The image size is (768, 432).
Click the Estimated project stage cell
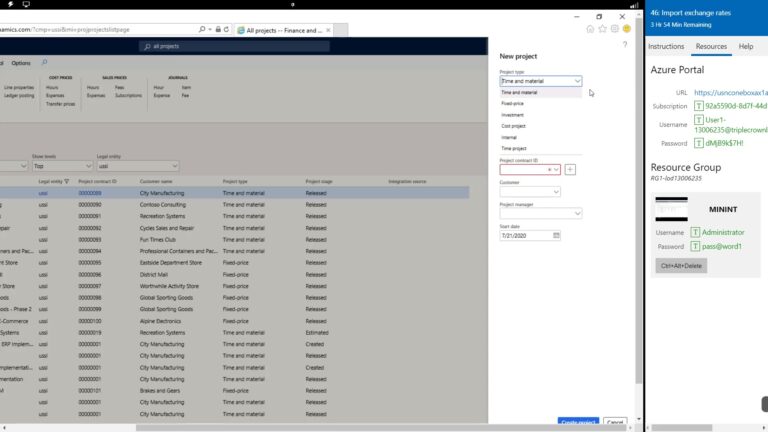point(317,333)
